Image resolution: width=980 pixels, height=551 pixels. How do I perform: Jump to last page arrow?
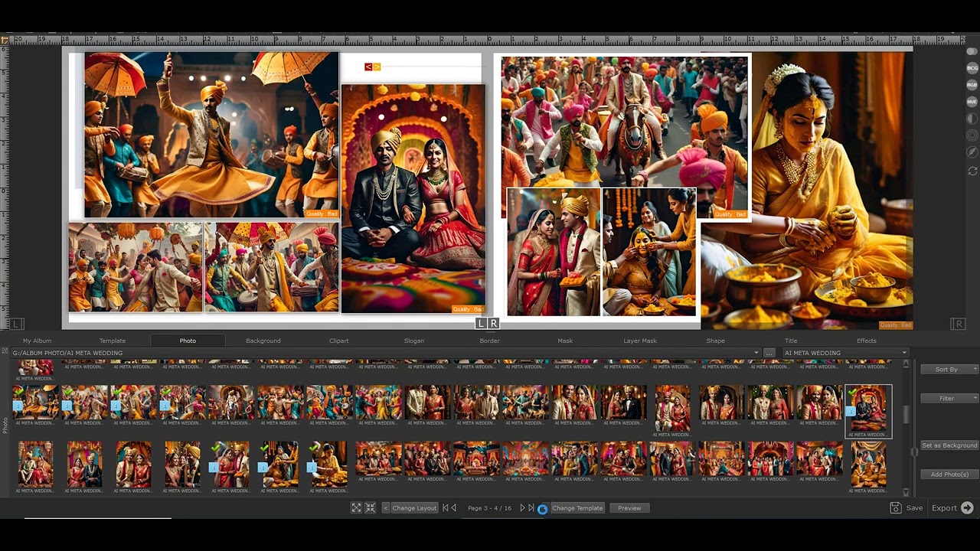[531, 507]
